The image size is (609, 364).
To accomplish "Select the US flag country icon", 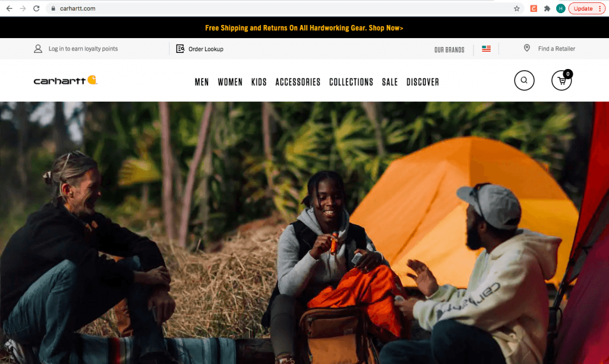I will click(486, 49).
